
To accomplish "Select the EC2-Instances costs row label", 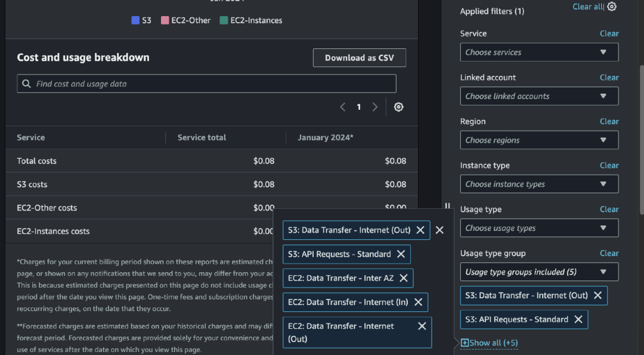I will coord(53,231).
